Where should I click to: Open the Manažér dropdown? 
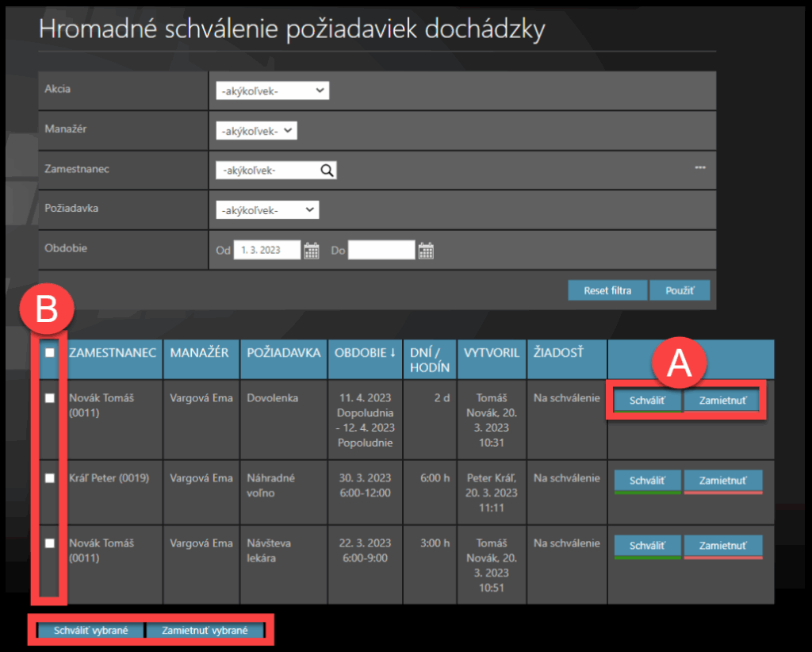click(256, 131)
